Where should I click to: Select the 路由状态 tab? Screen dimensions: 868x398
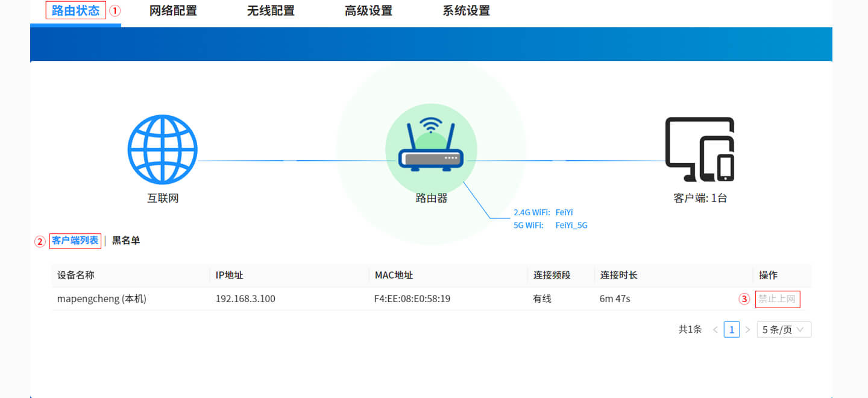click(75, 10)
